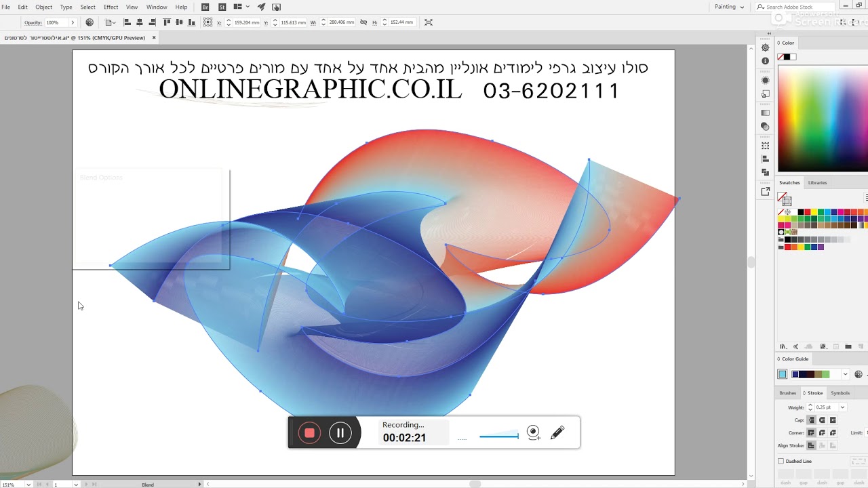Image resolution: width=868 pixels, height=488 pixels.
Task: Enable the Dashed Line checkbox
Action: click(x=781, y=461)
